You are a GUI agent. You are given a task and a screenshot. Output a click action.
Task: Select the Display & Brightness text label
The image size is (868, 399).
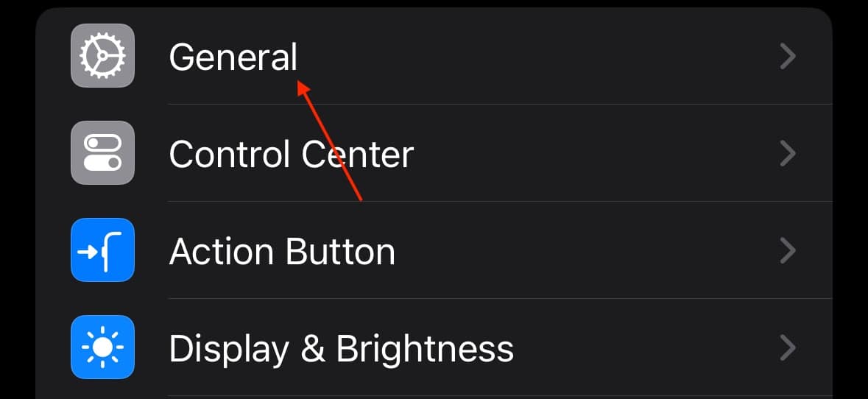[341, 349]
